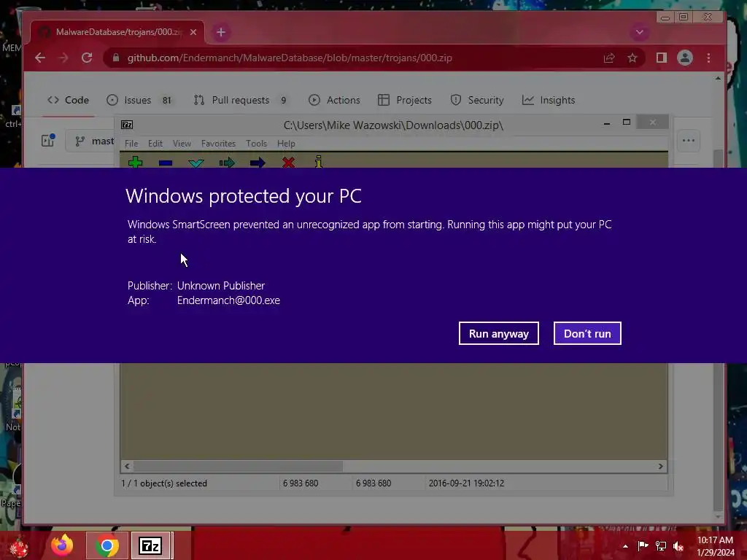
Task: Close the MalwareDatabase tab
Action: [193, 32]
